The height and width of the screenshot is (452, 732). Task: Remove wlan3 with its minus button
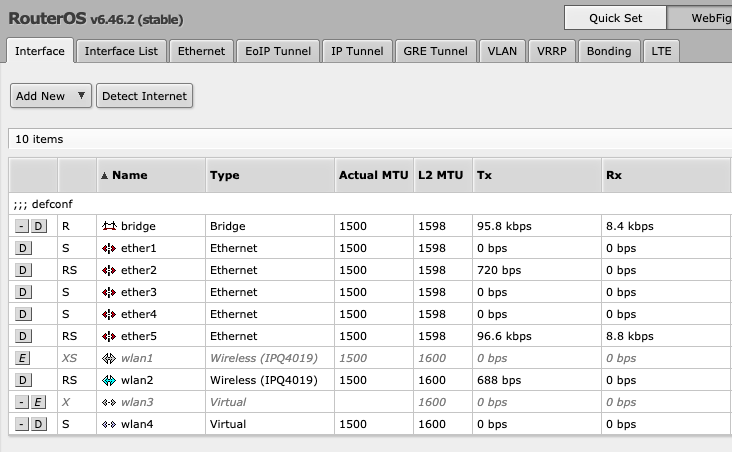[x=21, y=402]
